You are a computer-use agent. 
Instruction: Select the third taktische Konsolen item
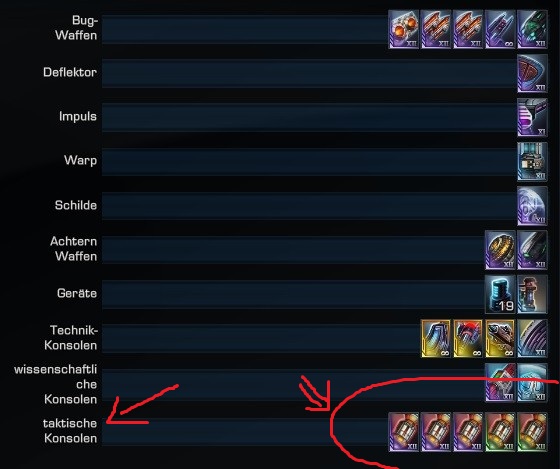pyautogui.click(x=468, y=432)
